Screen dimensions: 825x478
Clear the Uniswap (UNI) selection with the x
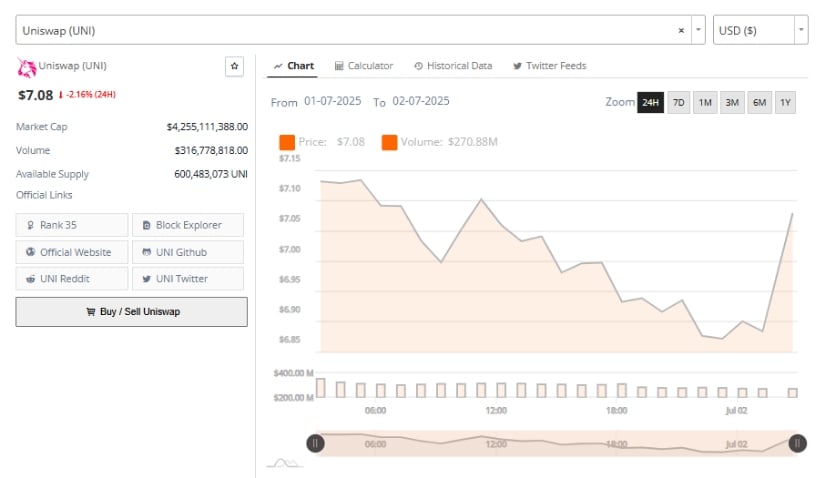(x=681, y=31)
